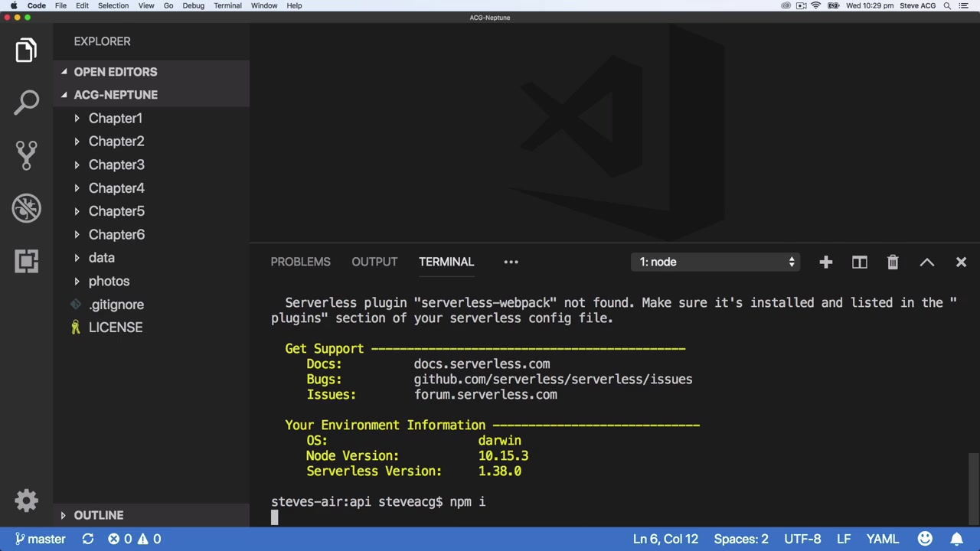980x551 pixels.
Task: Expand the photos folder
Action: (x=109, y=281)
